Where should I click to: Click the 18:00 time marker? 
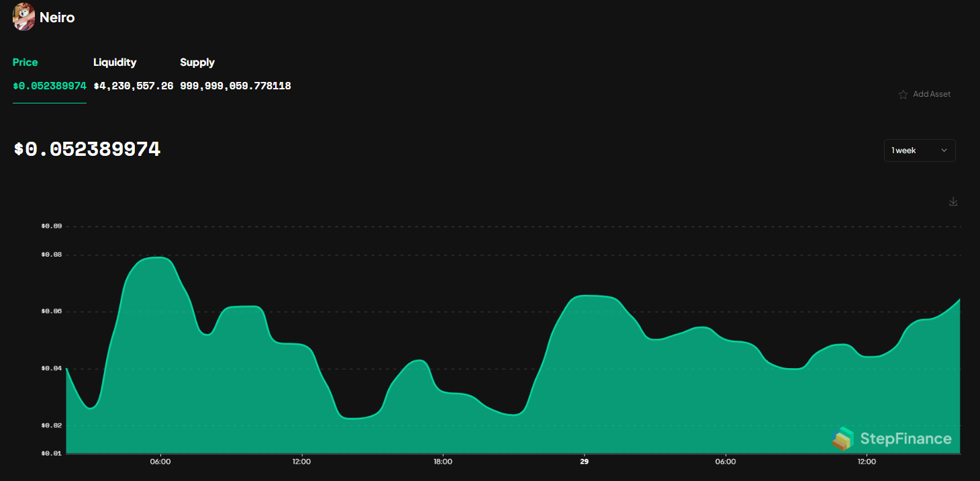[442, 462]
